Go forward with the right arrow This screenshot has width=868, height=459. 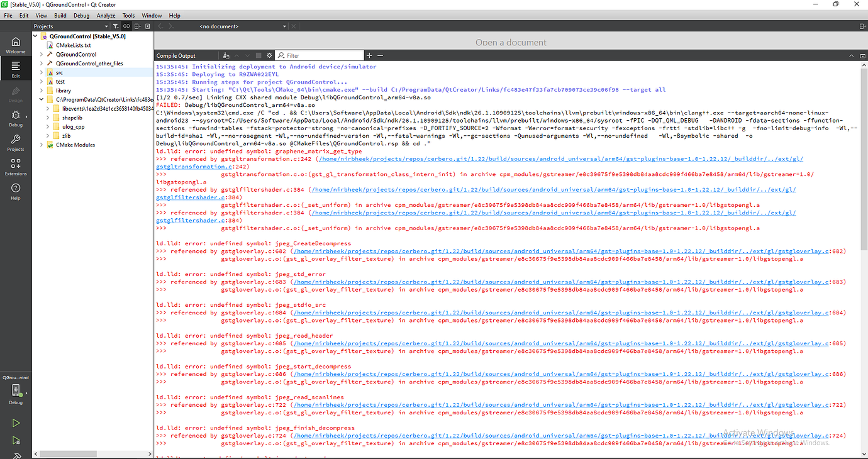point(172,26)
